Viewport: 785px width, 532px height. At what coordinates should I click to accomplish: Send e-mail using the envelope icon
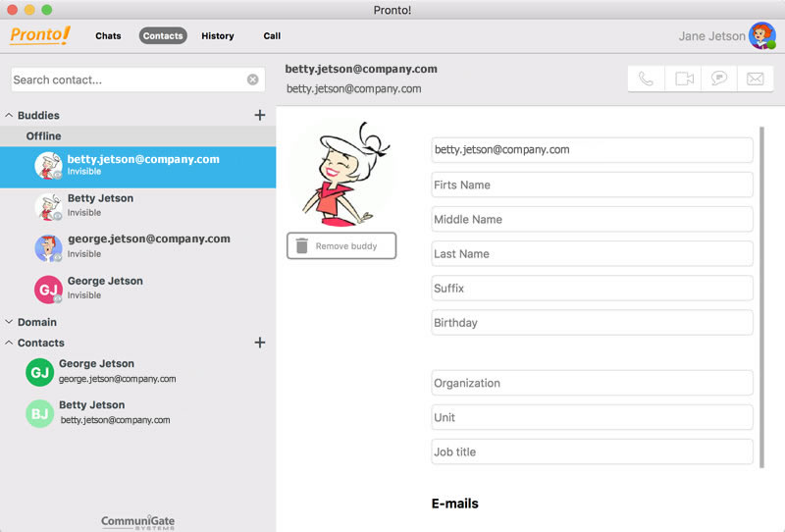[x=755, y=79]
